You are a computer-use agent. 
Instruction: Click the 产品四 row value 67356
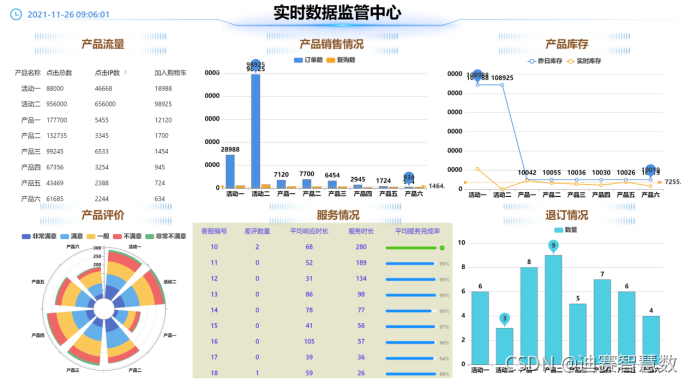coord(55,167)
